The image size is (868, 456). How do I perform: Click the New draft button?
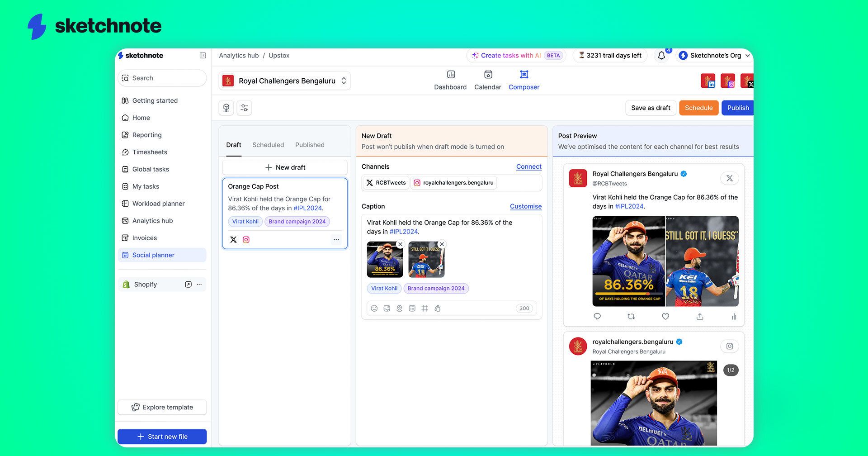coord(285,167)
